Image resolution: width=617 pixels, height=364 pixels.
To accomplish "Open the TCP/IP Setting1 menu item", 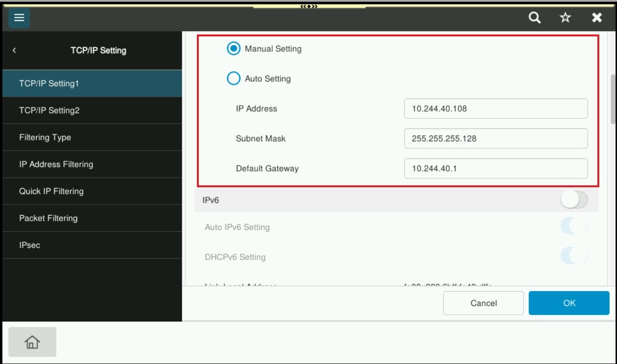I will pyautogui.click(x=92, y=84).
